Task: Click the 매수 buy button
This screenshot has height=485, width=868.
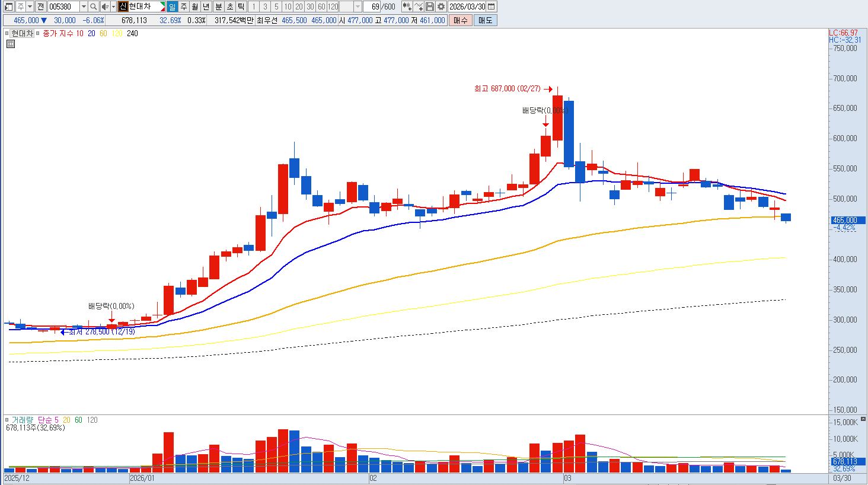Action: pyautogui.click(x=461, y=20)
